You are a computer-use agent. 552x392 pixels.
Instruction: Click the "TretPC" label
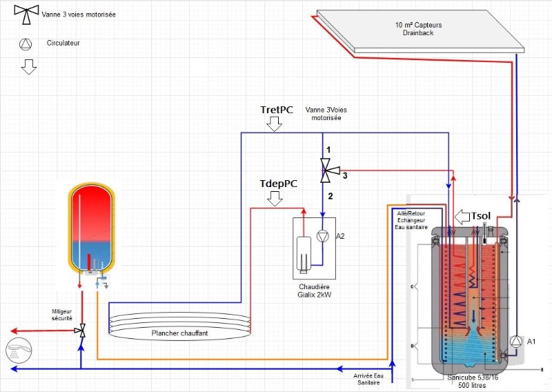[x=277, y=110]
